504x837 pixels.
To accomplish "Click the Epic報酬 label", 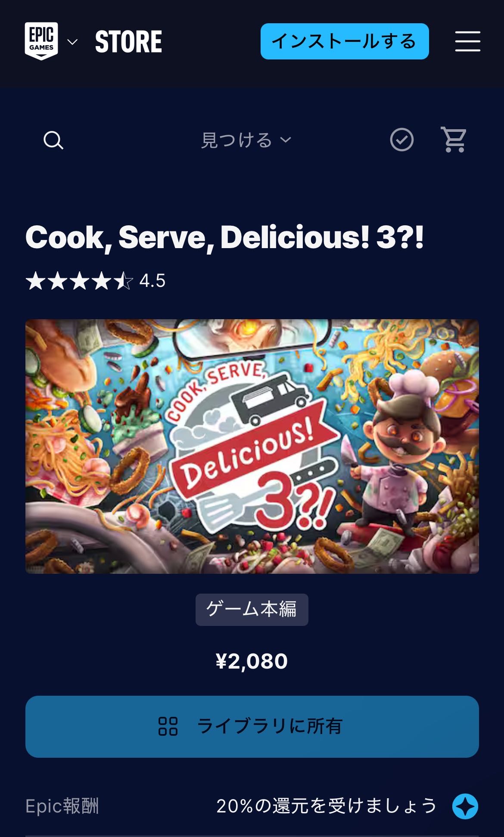I will pyautogui.click(x=62, y=806).
